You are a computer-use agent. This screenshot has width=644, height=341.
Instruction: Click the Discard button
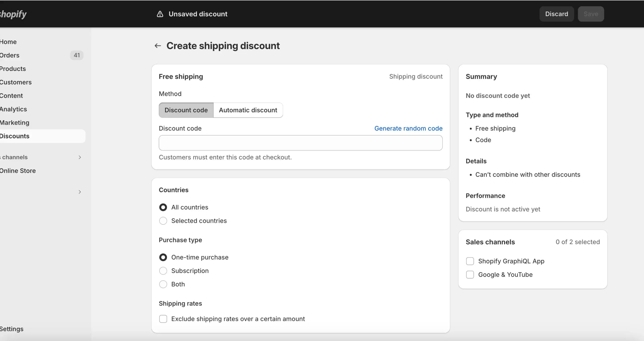[557, 14]
